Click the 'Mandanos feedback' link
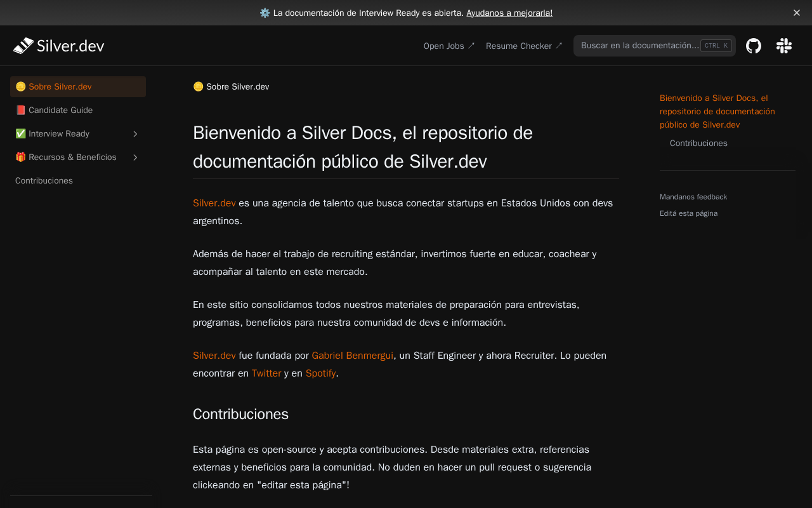Viewport: 812px width, 508px height. point(693,197)
